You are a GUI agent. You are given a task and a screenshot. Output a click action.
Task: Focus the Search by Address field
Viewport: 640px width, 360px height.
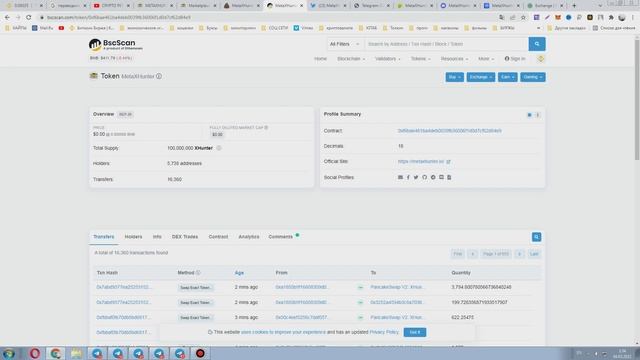tap(446, 44)
